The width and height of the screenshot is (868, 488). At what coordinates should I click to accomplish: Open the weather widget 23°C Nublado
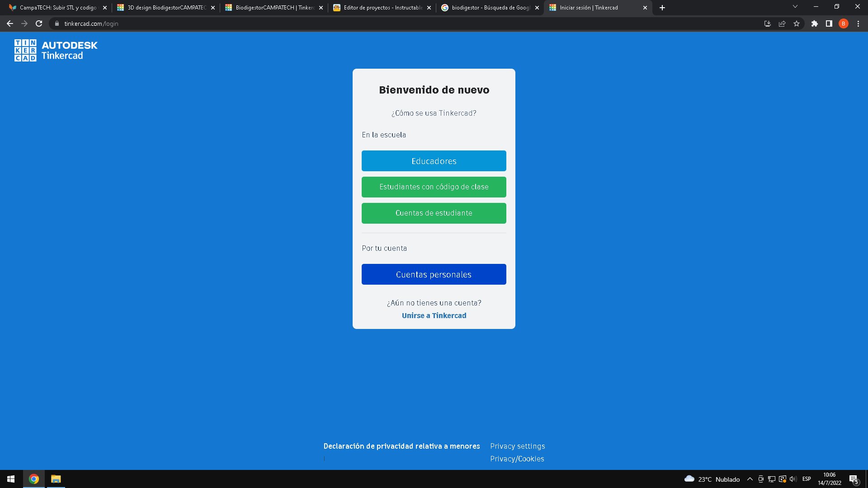(x=712, y=479)
